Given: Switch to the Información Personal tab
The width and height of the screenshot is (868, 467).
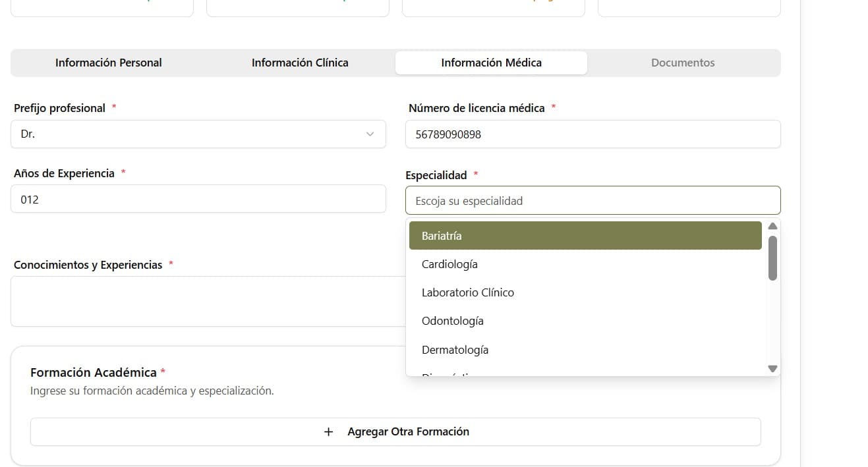Looking at the screenshot, I should pos(108,63).
